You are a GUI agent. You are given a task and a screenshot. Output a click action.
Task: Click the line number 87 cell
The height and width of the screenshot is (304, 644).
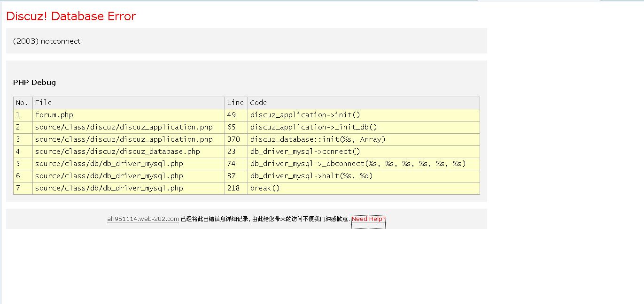pyautogui.click(x=236, y=176)
